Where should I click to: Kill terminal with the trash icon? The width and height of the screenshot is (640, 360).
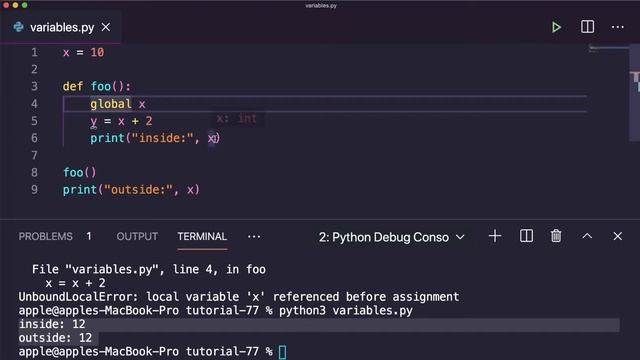tap(556, 236)
